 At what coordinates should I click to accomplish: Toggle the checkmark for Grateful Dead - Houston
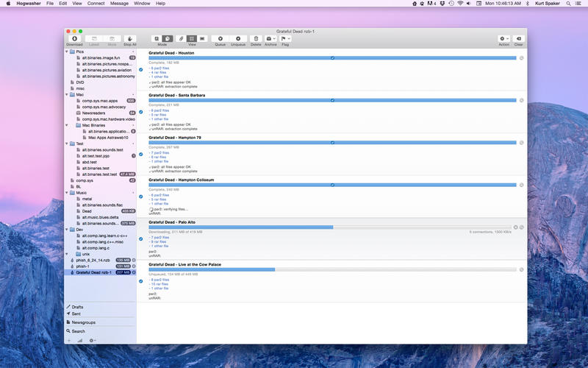[140, 70]
